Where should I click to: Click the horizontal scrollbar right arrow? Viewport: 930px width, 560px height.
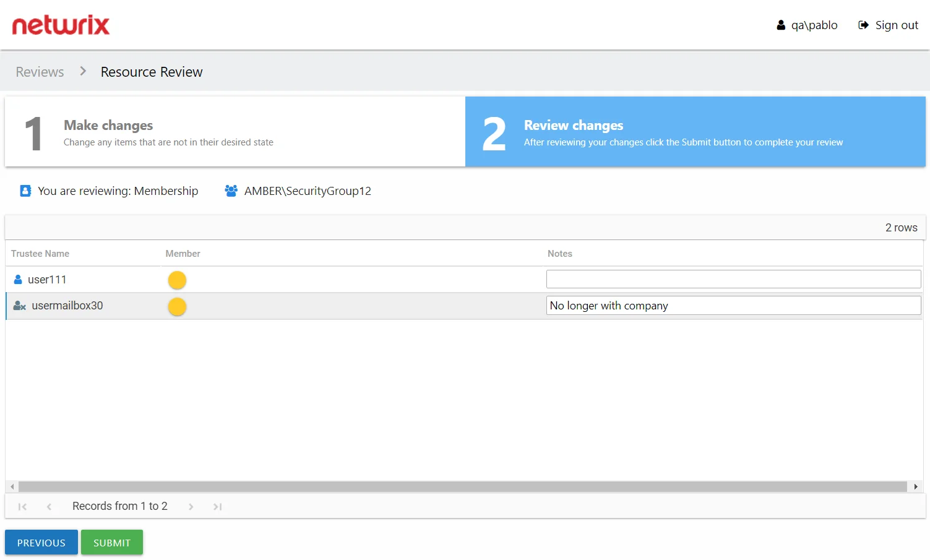pyautogui.click(x=916, y=487)
